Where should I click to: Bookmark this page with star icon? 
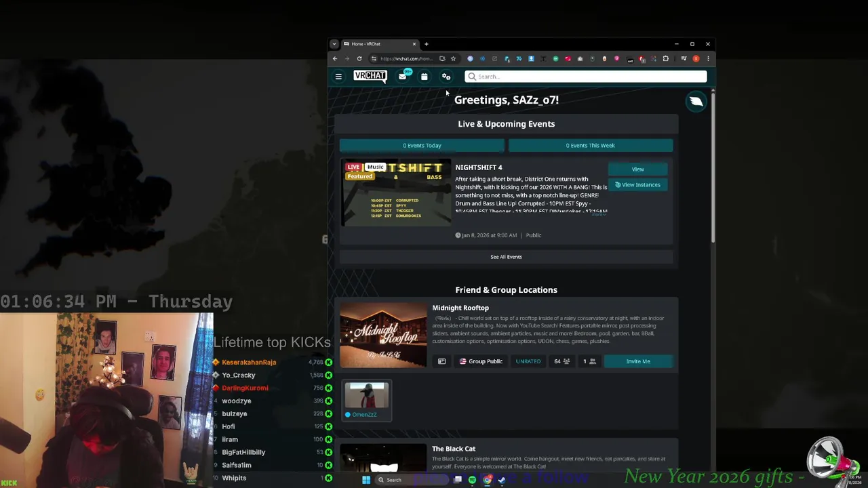click(453, 59)
